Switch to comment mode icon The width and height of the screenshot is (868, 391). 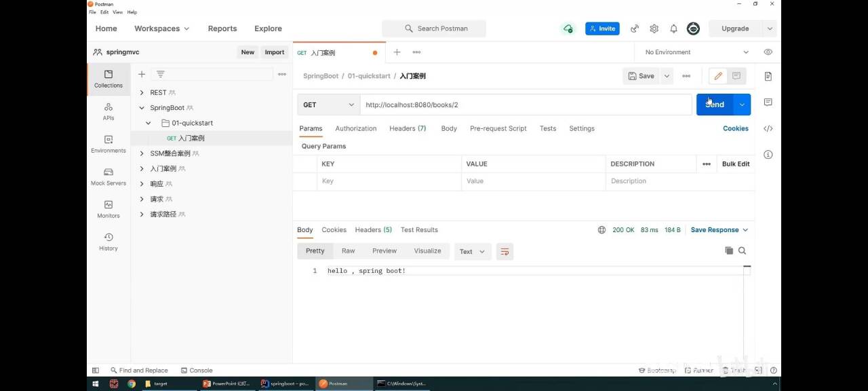coord(736,76)
